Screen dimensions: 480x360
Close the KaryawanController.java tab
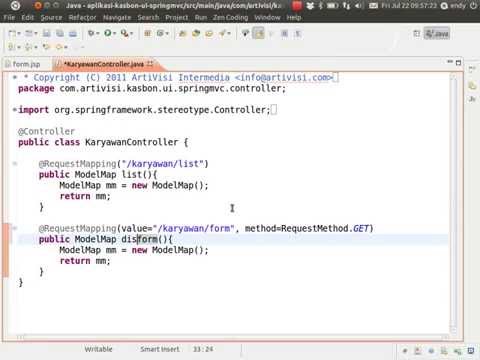pyautogui.click(x=150, y=64)
